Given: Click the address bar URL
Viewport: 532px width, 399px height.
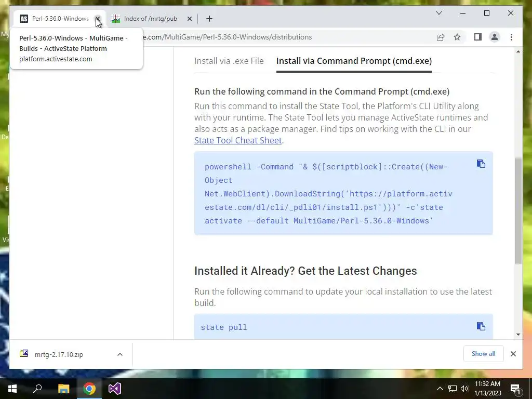Looking at the screenshot, I should [228, 37].
